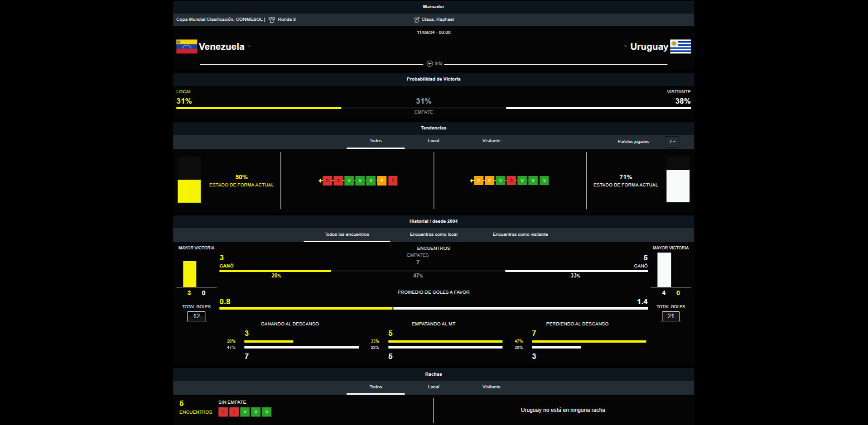868x425 pixels.
Task: Click the plus circle Info icon
Action: click(x=429, y=63)
